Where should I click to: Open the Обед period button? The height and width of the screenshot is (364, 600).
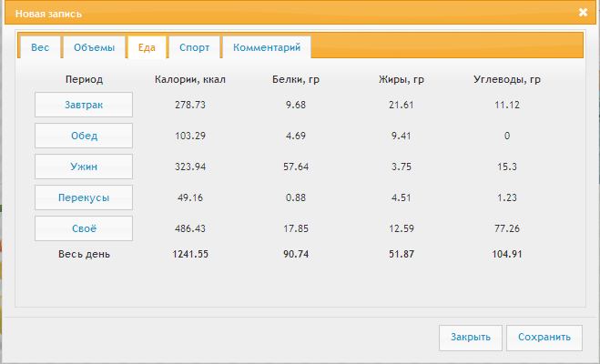pyautogui.click(x=84, y=136)
